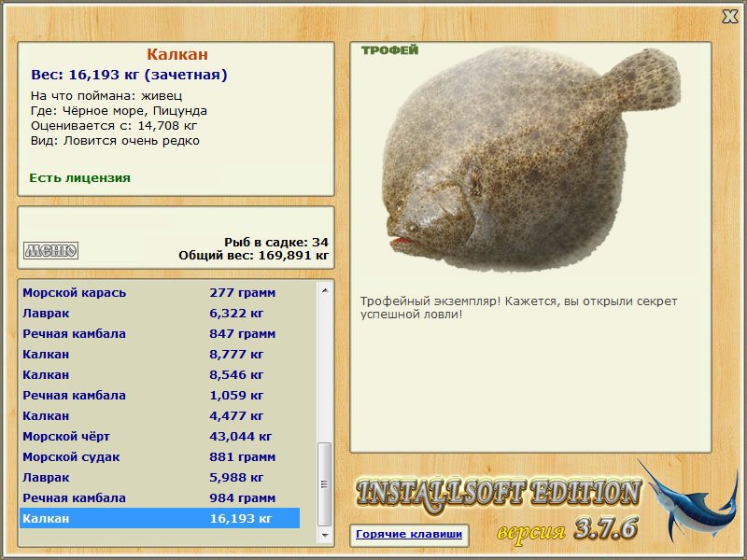The width and height of the screenshot is (747, 560).
Task: Select the Речная камбала 1,059 кг row
Action: [x=160, y=395]
